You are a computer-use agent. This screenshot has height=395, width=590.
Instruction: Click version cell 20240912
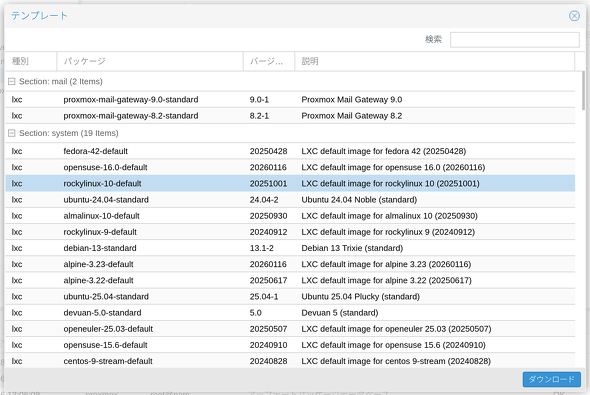268,232
